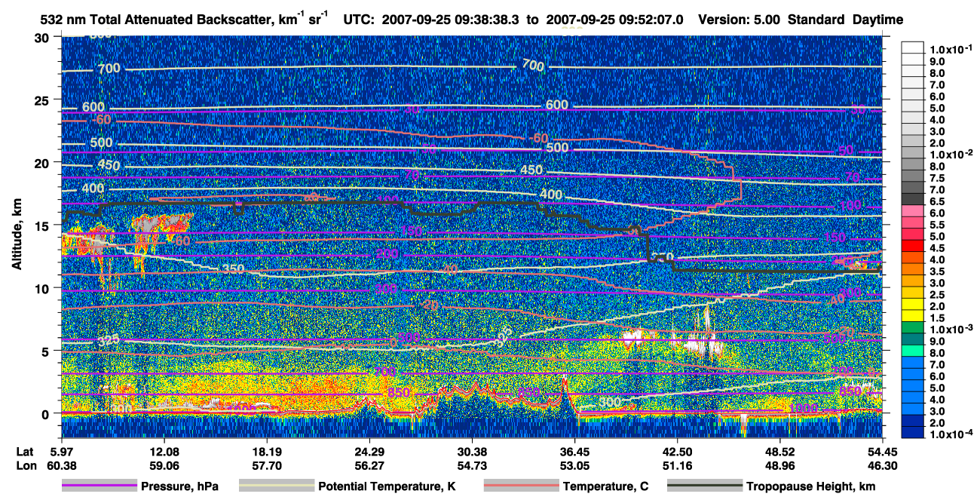The width and height of the screenshot is (980, 503).
Task: Click the 'Altitude, km' axis title
Action: (16, 234)
